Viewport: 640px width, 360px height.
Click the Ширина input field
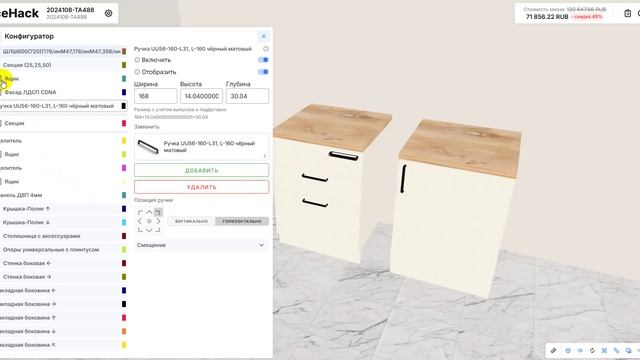(x=156, y=96)
